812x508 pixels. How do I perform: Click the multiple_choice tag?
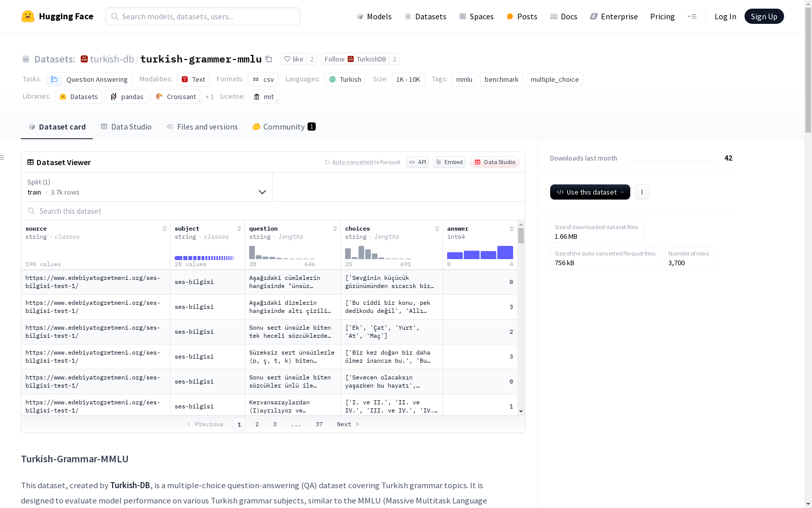tap(555, 79)
